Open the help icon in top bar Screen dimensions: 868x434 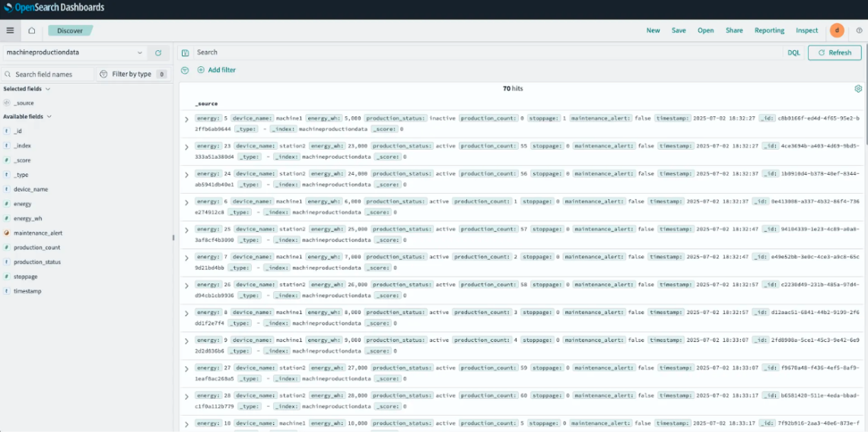(x=859, y=30)
